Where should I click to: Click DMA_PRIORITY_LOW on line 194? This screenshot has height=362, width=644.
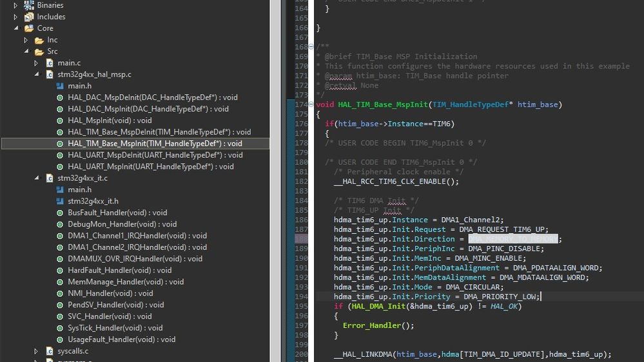pos(500,296)
